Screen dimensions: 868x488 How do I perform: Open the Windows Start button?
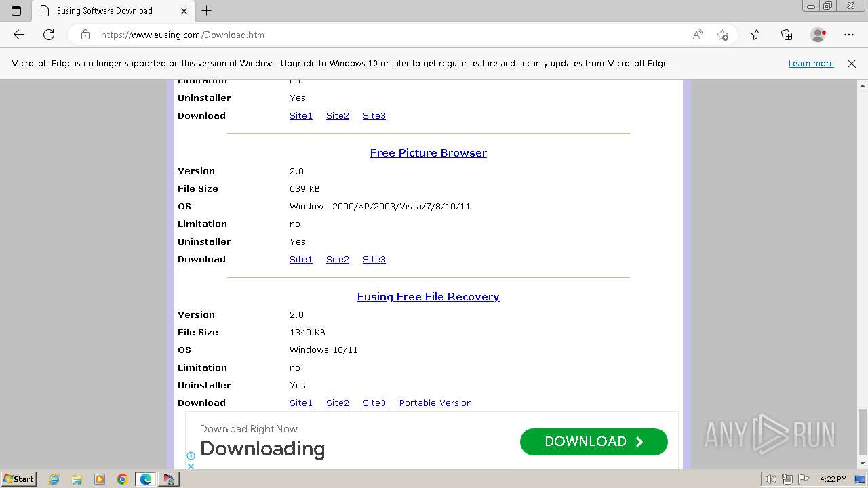18,479
